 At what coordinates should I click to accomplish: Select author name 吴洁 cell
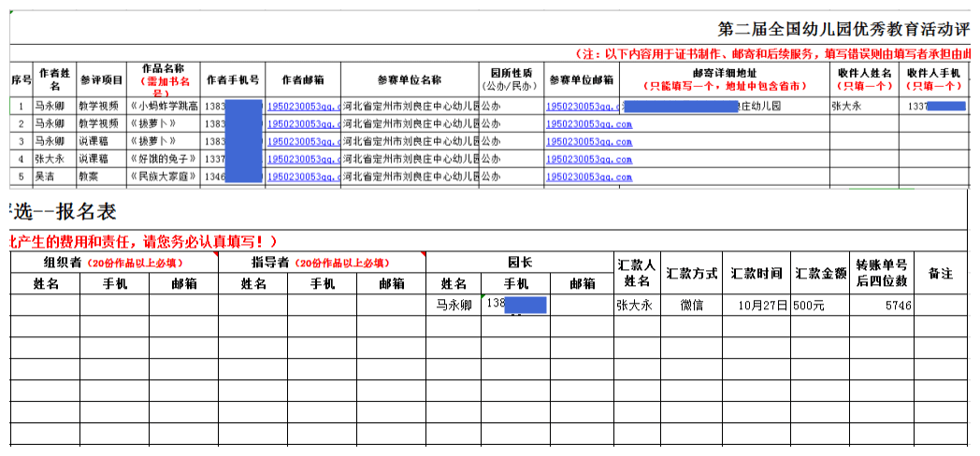pyautogui.click(x=53, y=177)
